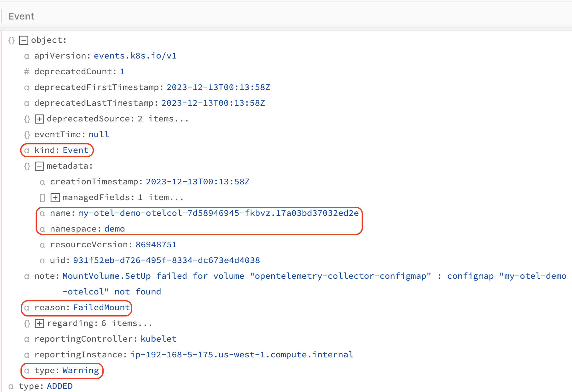The height and width of the screenshot is (392, 572).
Task: Collapse the metadata section
Action: [x=39, y=166]
